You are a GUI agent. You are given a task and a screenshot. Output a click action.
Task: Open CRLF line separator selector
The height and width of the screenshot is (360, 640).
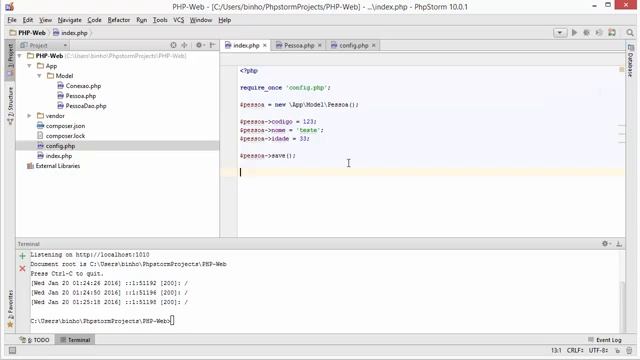(x=575, y=350)
